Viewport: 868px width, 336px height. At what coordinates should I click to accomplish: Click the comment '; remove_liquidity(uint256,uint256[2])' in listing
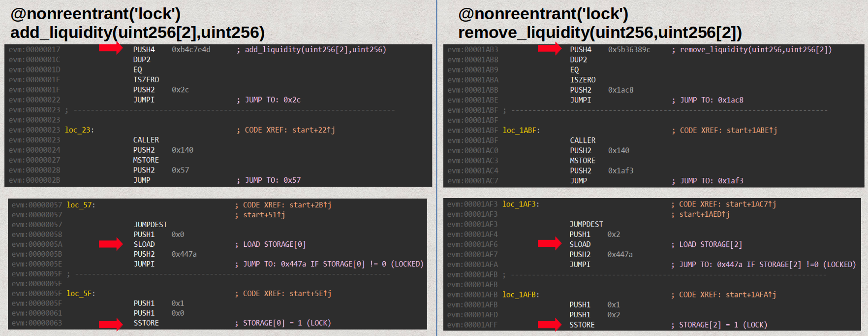point(752,50)
